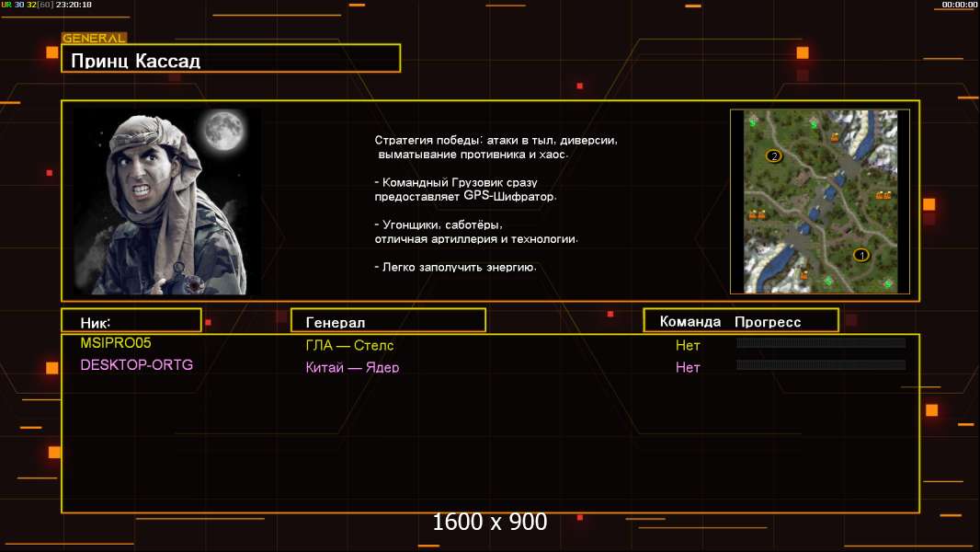The image size is (980, 552).
Task: Select the 'Принц Кассад' general name field
Action: point(231,58)
